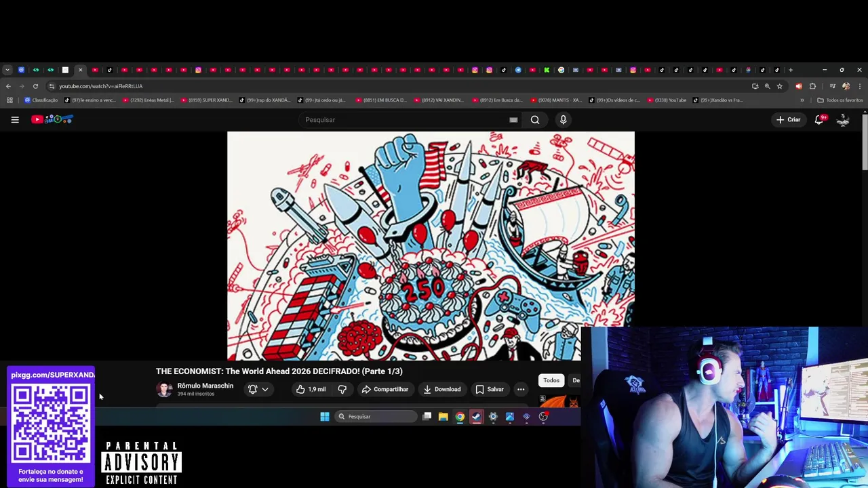This screenshot has width=868, height=488.
Task: Click the page vertical scrollbar thumb
Action: tap(865, 142)
